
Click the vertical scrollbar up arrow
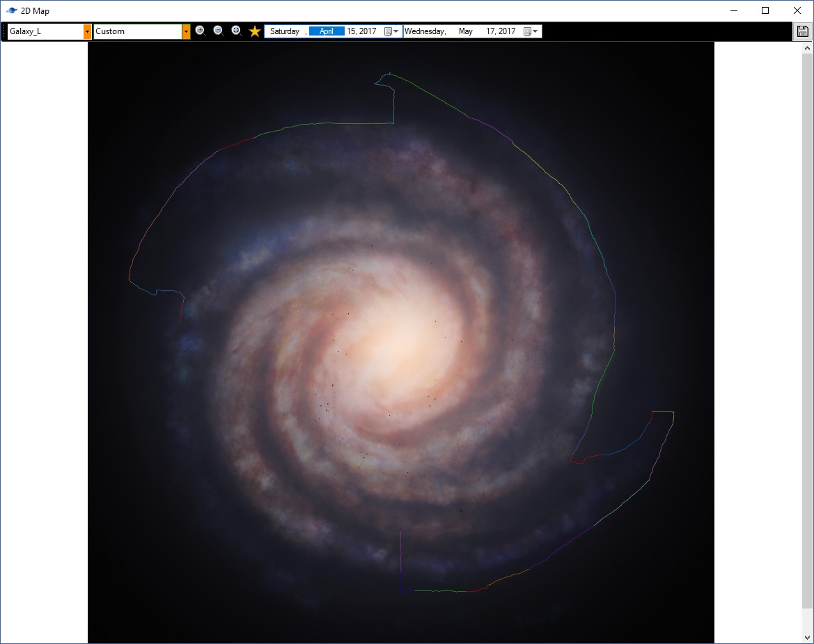807,48
